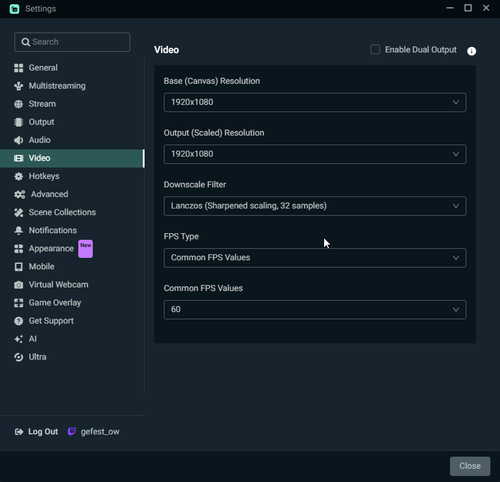The image size is (500, 482).
Task: Click the search magnifier icon
Action: 25,42
